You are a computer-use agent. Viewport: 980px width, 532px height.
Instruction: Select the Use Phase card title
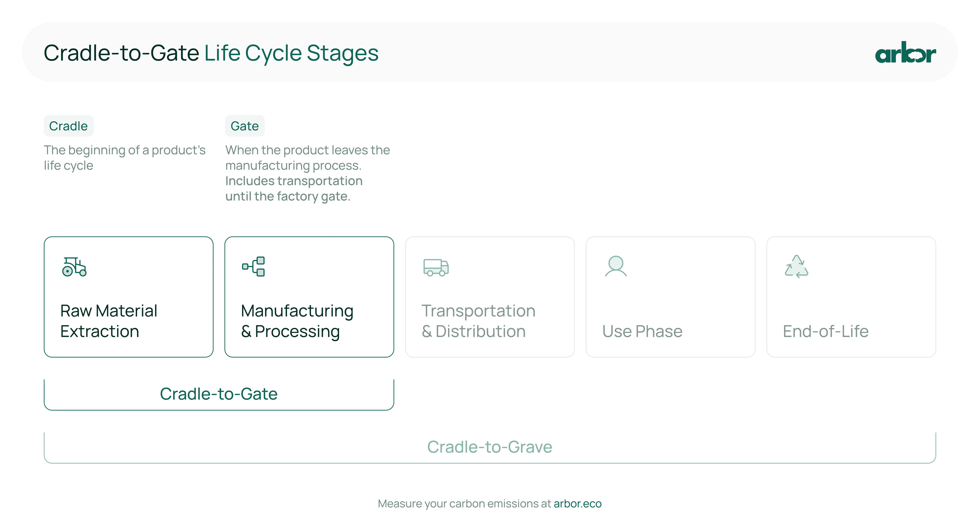tap(642, 331)
